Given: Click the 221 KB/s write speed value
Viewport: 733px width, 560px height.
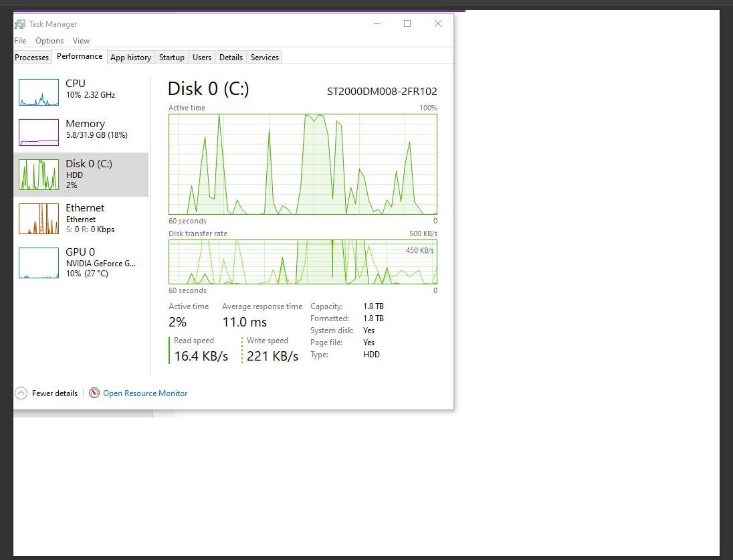Looking at the screenshot, I should point(273,356).
